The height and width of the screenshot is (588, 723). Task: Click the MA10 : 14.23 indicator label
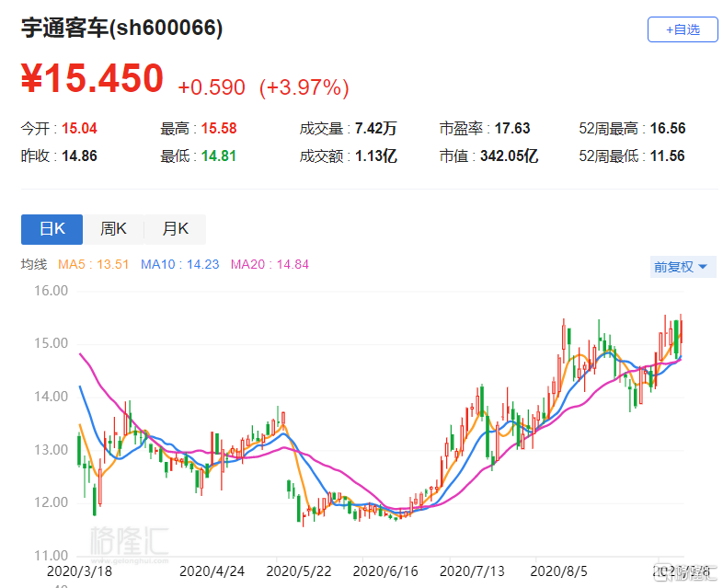tap(179, 264)
